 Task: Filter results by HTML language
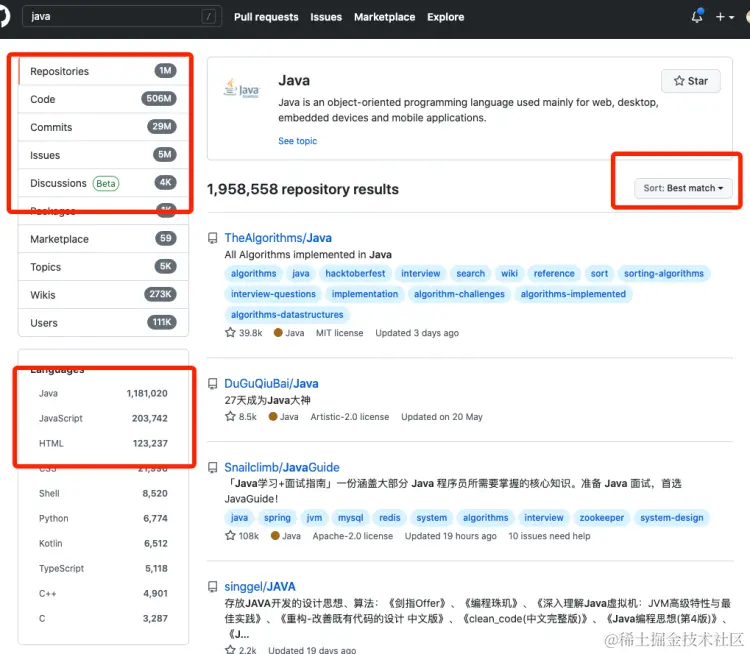103,443
